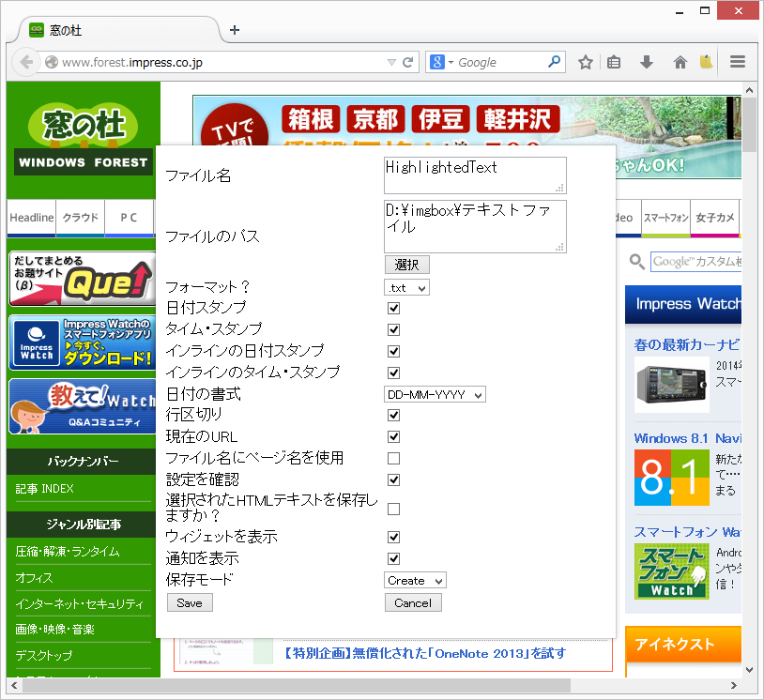Viewport: 764px width, 700px height.
Task: Open the .txt format dropdown
Action: click(406, 288)
